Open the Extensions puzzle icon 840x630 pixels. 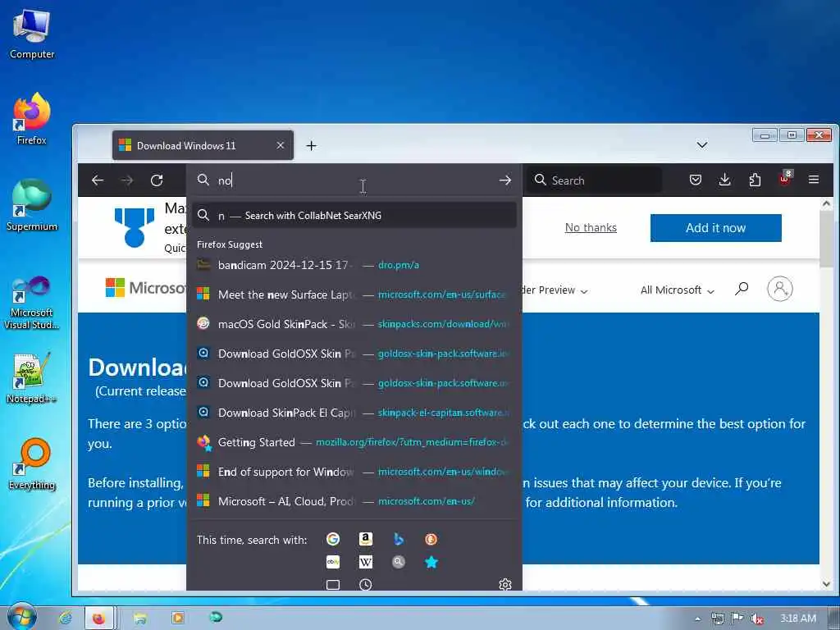(x=755, y=180)
